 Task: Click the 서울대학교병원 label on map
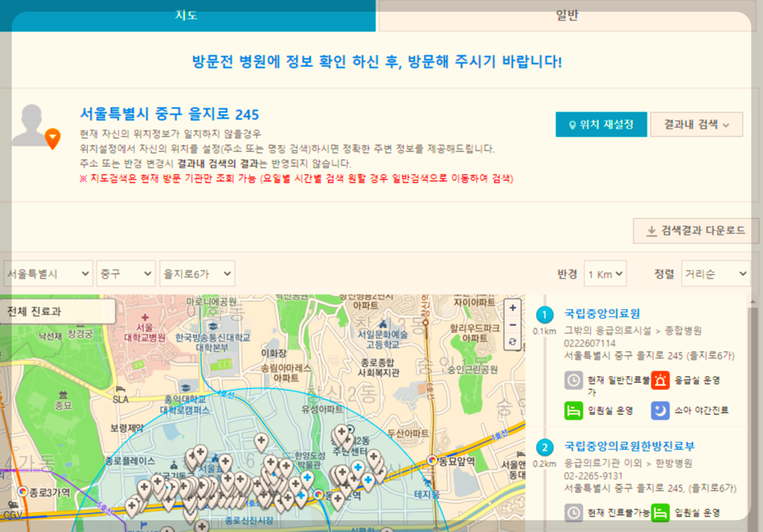tap(144, 332)
